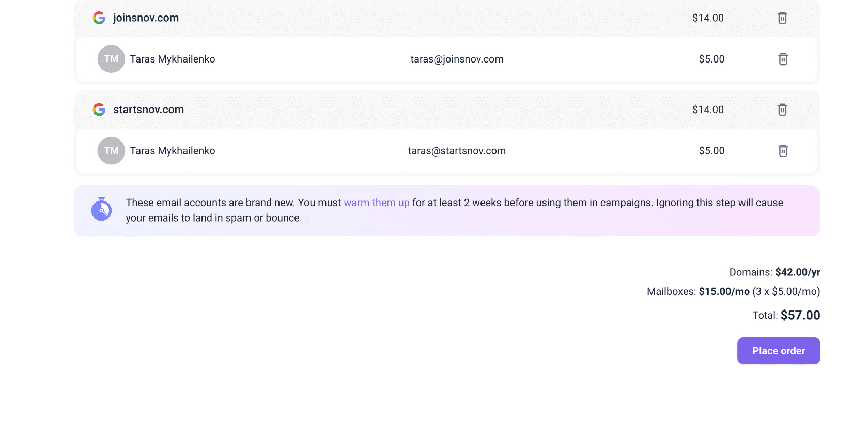Click the Mailboxes $15.00/mo summary line
868x435 pixels.
733,292
